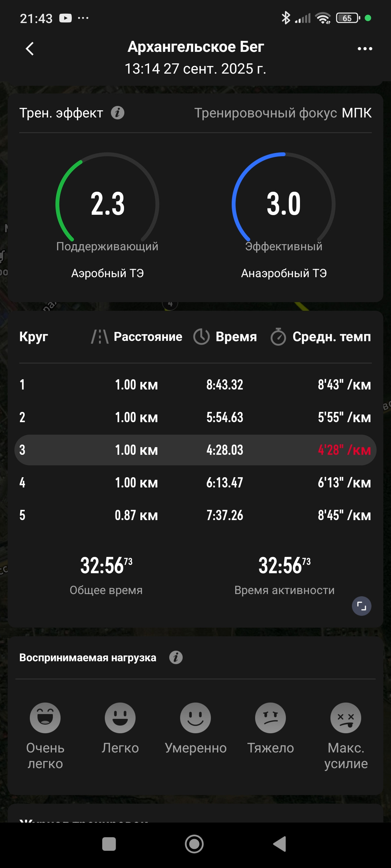This screenshot has width=391, height=868.
Task: Open training effect info icon
Action: click(117, 113)
